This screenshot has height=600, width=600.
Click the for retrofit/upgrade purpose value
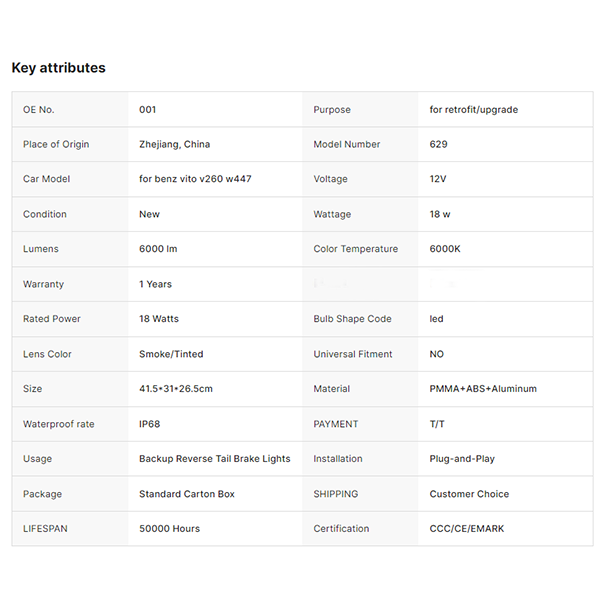tap(474, 110)
